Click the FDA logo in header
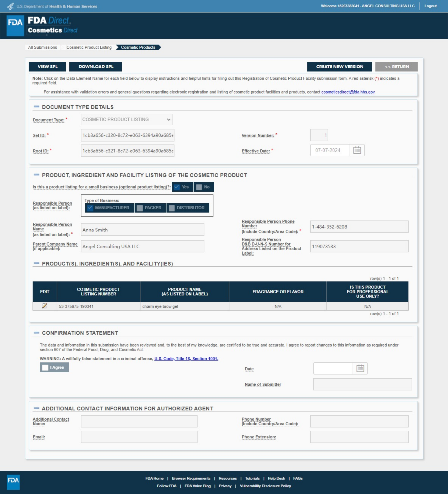 [15, 26]
